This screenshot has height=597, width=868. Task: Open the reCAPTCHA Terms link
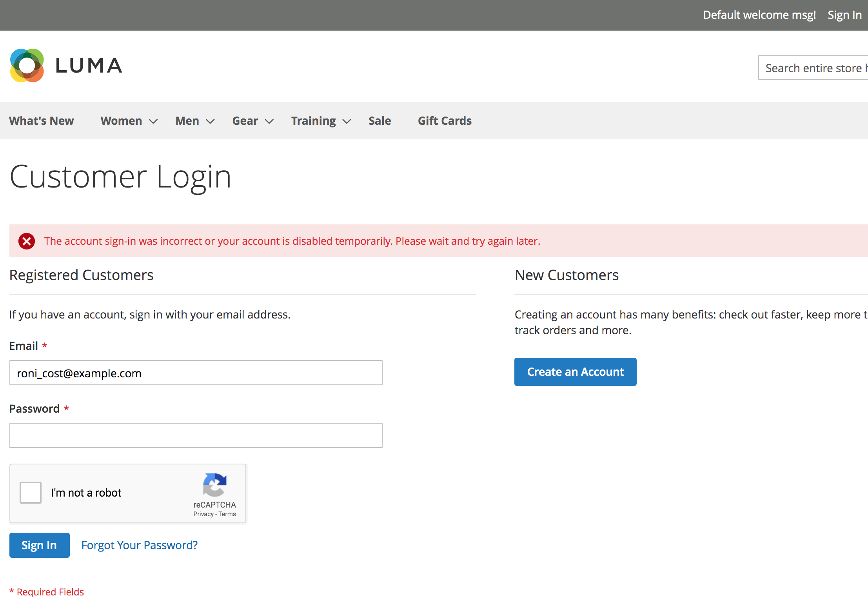[x=227, y=514]
